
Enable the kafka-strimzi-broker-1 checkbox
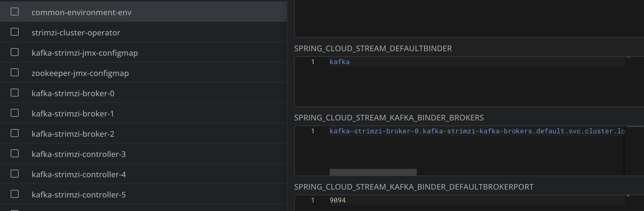tap(15, 113)
